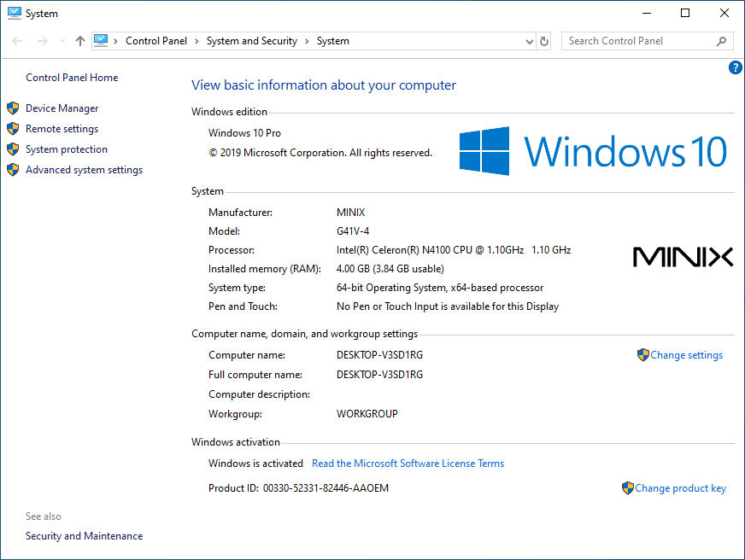Expand chevron before Control Panel breadcrumb
The width and height of the screenshot is (745, 560).
click(115, 41)
